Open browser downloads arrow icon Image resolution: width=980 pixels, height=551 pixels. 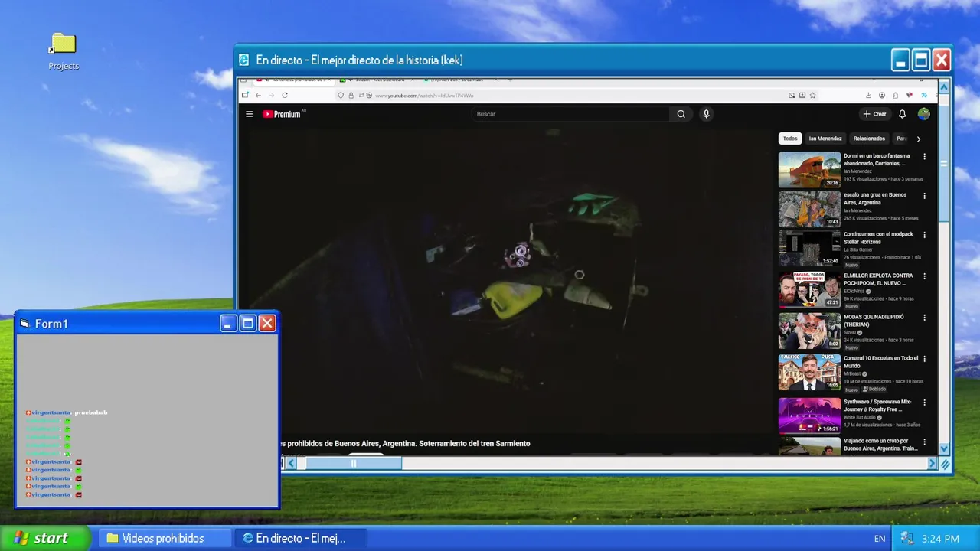(x=869, y=95)
